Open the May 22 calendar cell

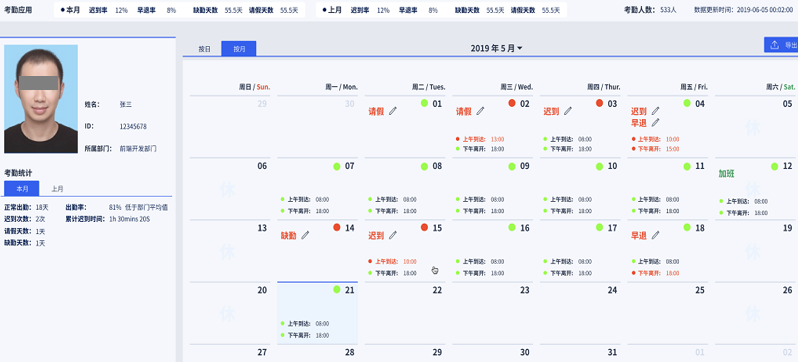[405, 313]
